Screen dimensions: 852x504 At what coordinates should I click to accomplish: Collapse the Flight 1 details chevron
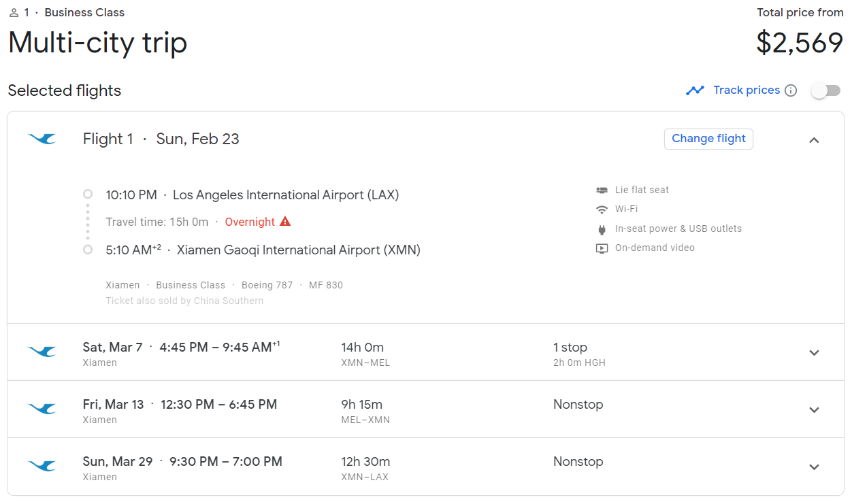(814, 140)
